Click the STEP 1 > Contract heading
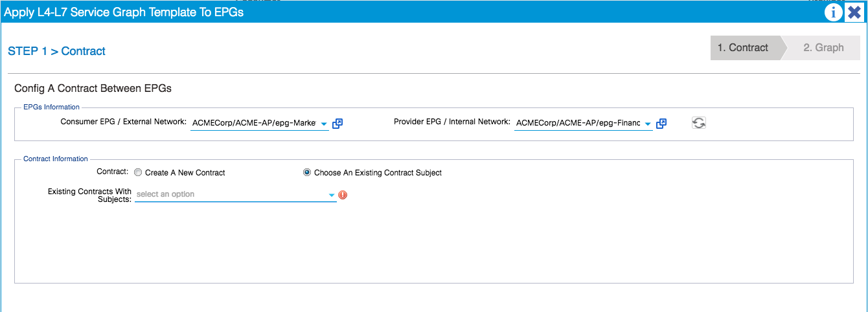The image size is (868, 312). point(57,51)
